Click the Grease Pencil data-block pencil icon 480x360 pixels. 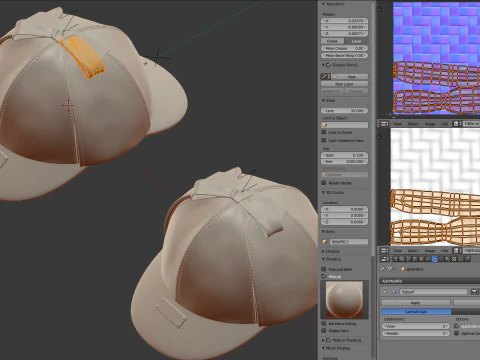click(x=325, y=77)
